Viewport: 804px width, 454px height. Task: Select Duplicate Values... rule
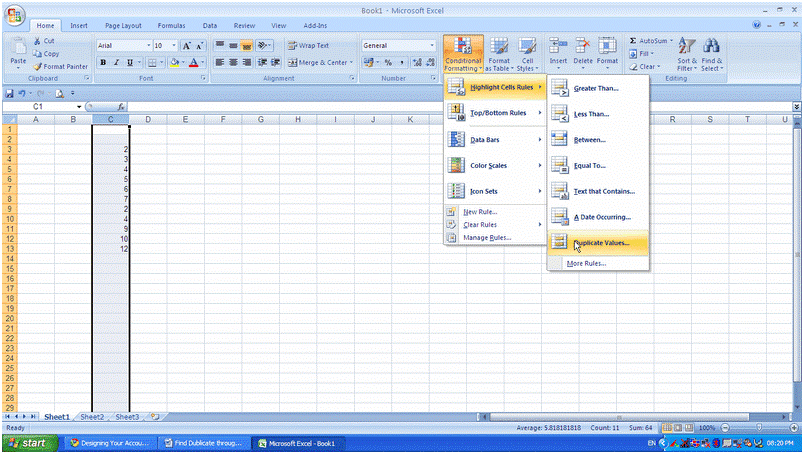[598, 243]
